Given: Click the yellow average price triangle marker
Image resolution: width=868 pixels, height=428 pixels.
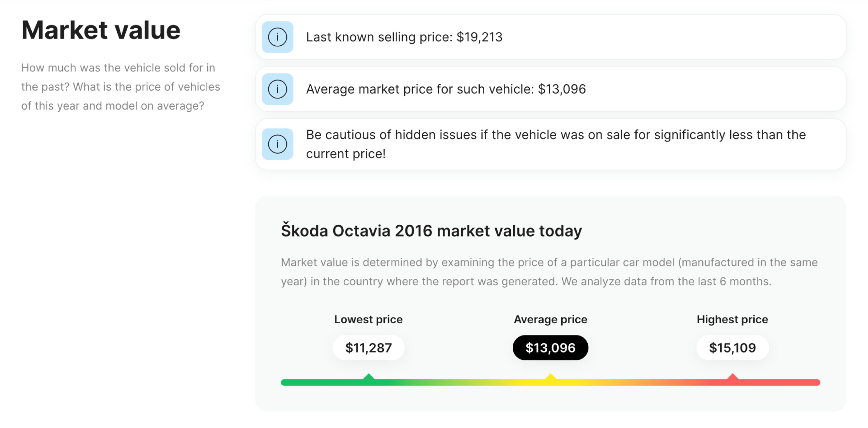Looking at the screenshot, I should tap(551, 377).
